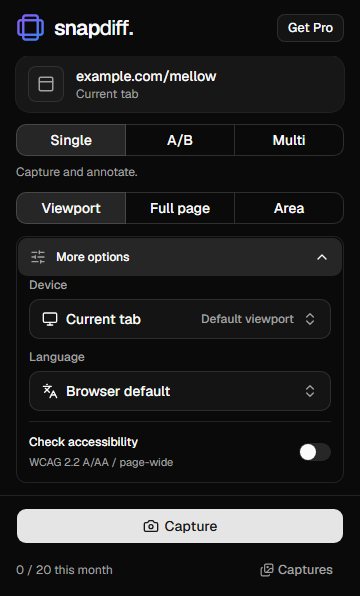
Task: Collapse More options with the chevron
Action: tap(322, 257)
